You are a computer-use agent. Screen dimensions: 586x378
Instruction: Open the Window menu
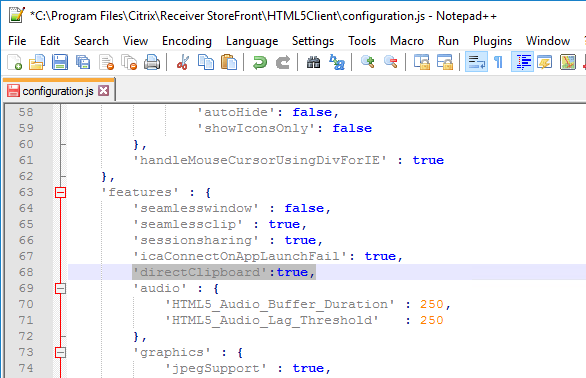click(548, 41)
